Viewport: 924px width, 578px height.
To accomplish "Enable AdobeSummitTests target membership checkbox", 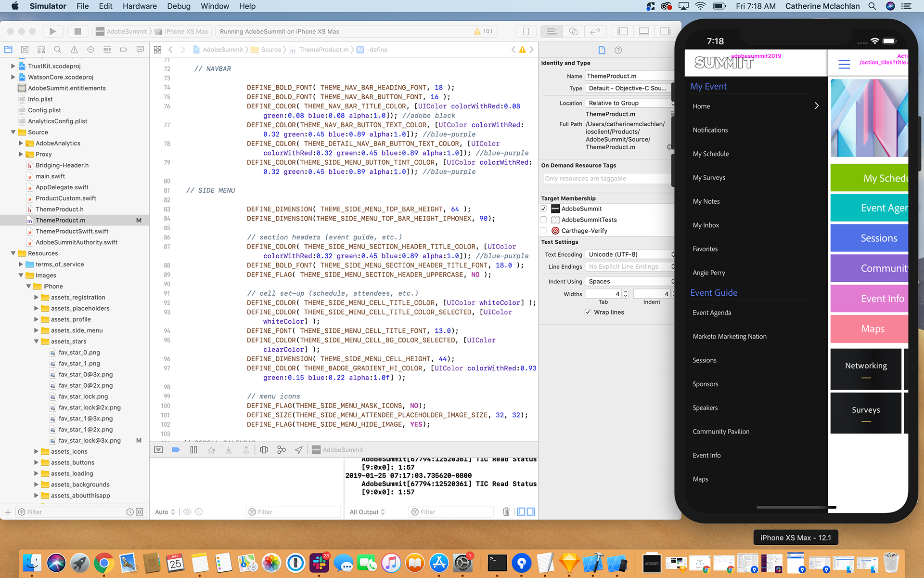I will pyautogui.click(x=544, y=220).
